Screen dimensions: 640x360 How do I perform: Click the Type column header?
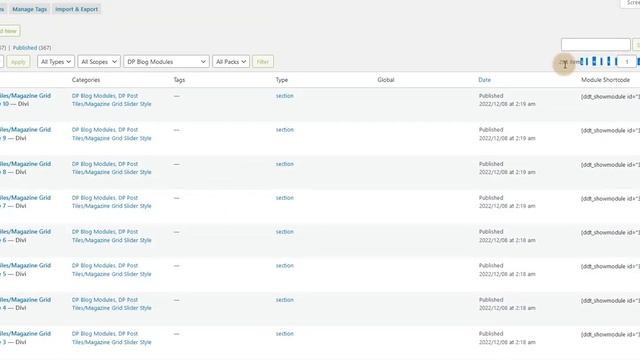pos(282,80)
